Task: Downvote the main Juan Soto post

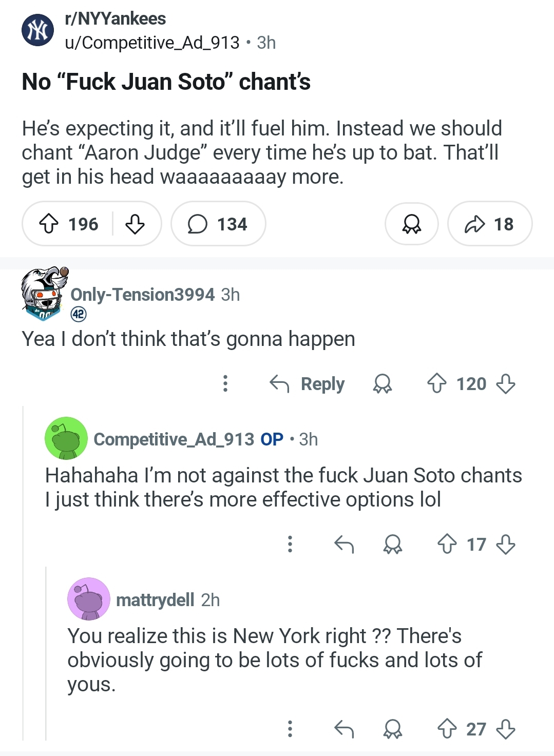Action: pos(135,224)
